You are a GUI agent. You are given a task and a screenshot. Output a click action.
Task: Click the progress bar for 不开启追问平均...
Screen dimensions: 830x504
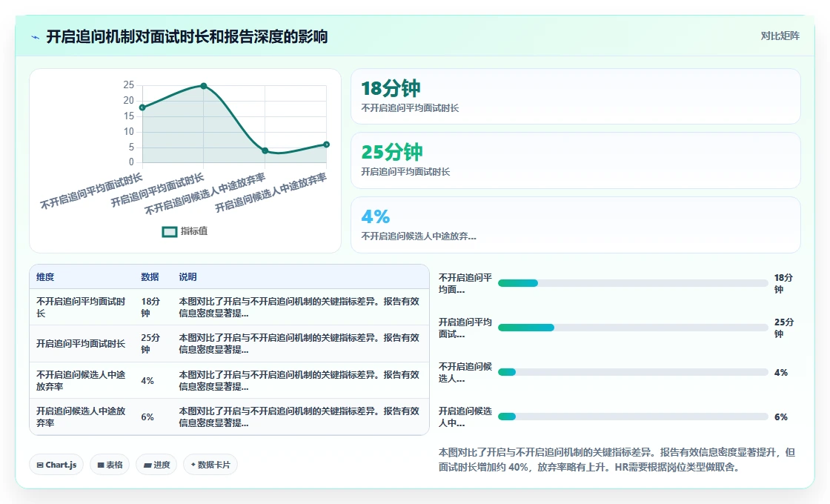click(x=633, y=283)
